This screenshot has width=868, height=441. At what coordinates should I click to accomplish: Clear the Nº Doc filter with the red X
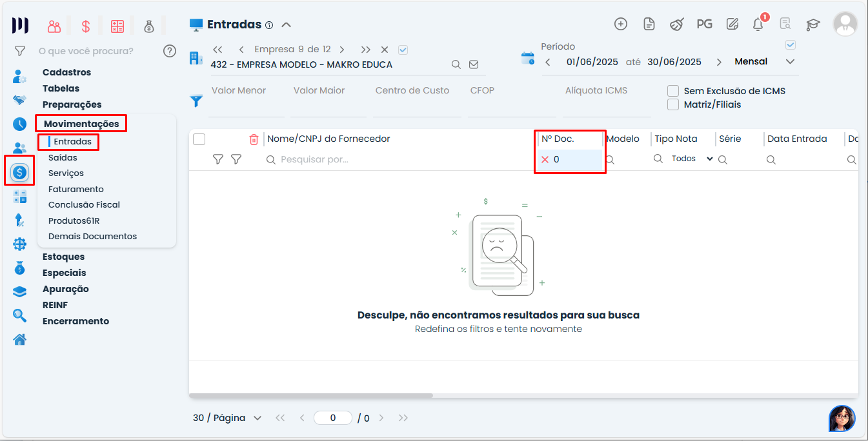click(x=545, y=159)
